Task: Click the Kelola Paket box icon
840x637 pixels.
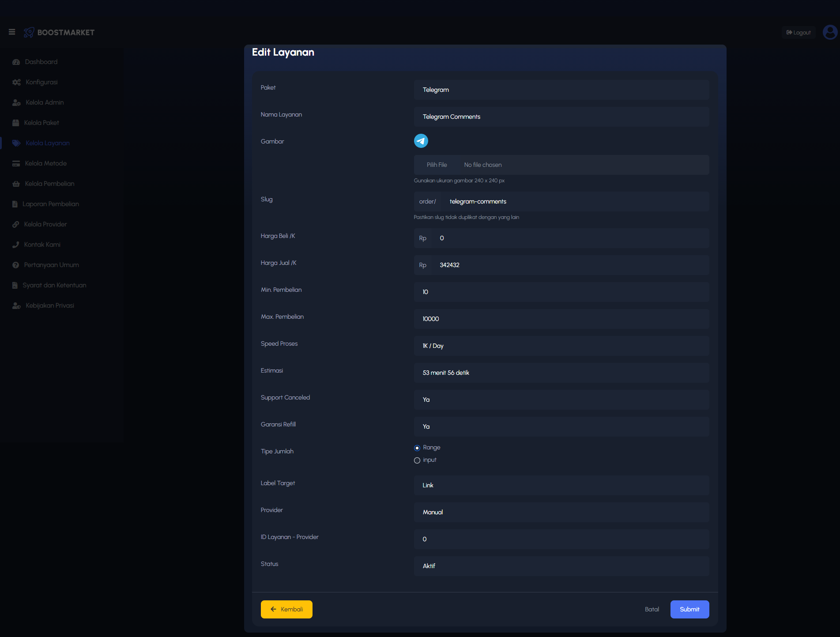Action: [16, 123]
